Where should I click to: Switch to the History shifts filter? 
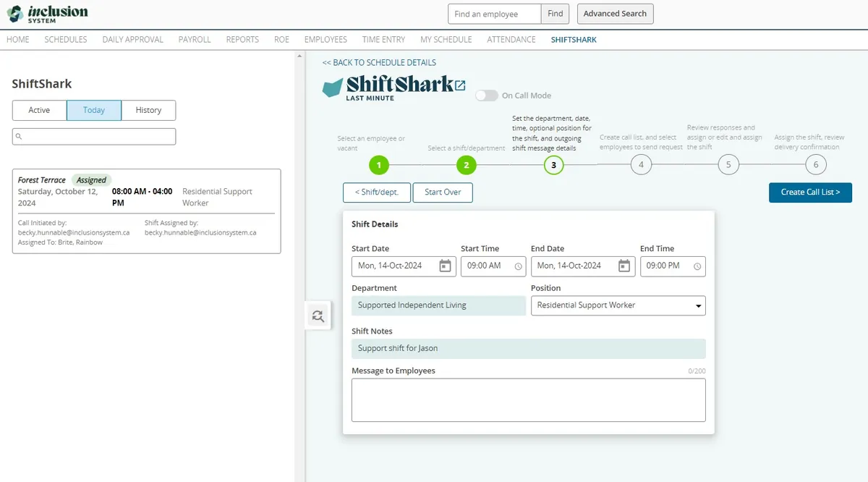pos(148,110)
